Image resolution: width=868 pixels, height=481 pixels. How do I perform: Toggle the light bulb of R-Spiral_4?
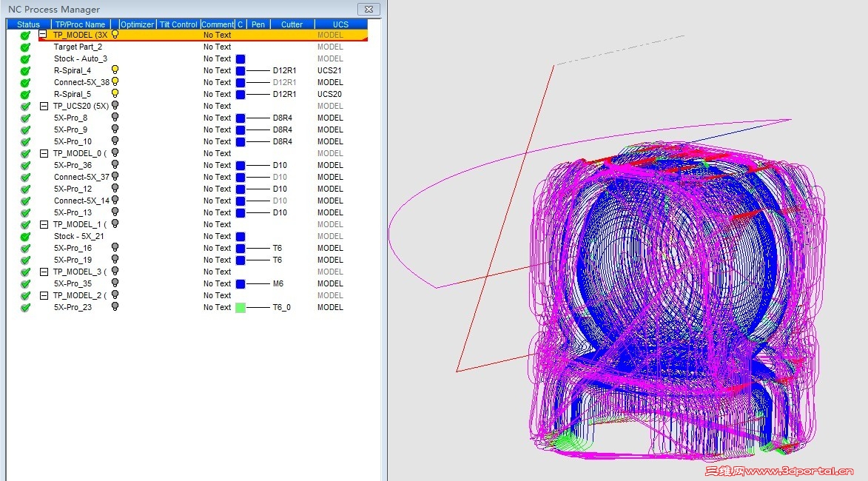(x=115, y=70)
